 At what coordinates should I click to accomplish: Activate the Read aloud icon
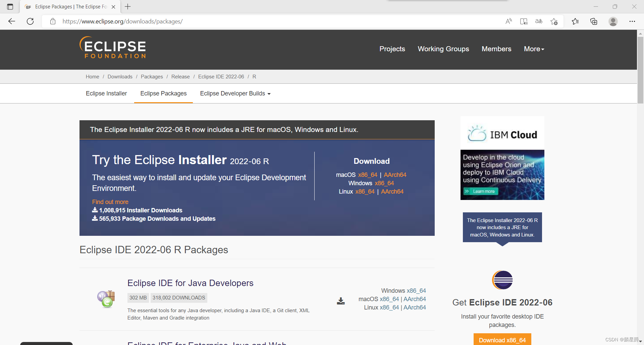click(508, 21)
